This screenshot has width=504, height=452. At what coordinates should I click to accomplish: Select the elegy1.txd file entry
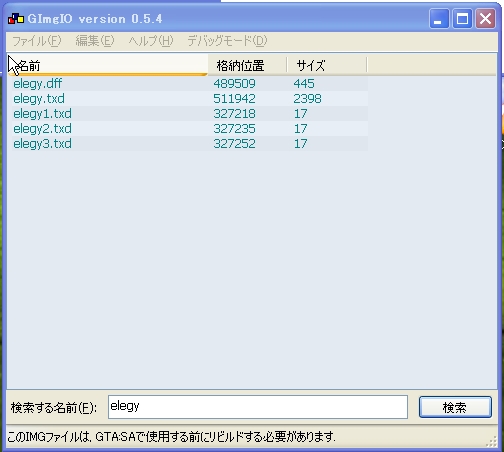(42, 113)
